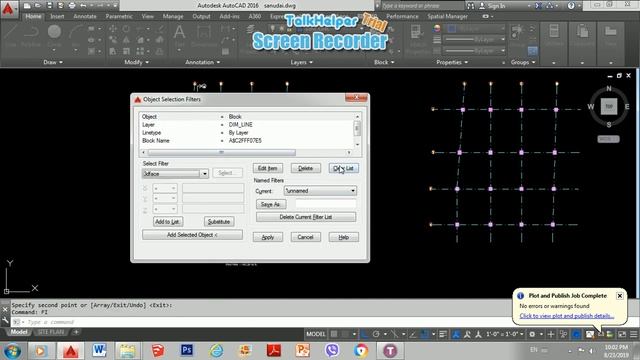Click the Add Selected Object button
This screenshot has height=360, width=640.
point(192,235)
